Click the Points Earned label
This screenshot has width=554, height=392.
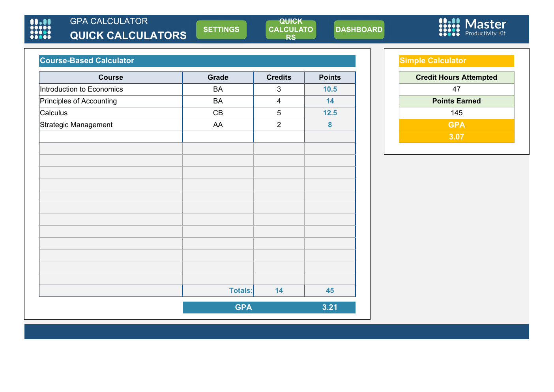[457, 101]
